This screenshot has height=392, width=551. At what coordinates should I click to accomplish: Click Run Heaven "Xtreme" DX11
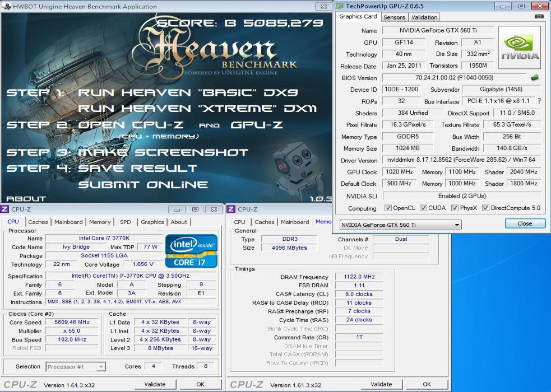pos(197,109)
